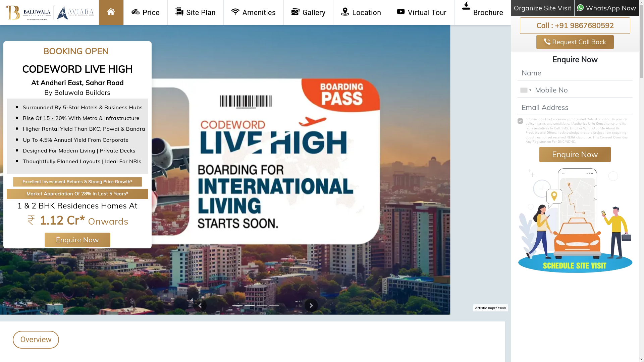The image size is (644, 362).
Task: Select the third carousel slide indicator
Action: [262, 305]
